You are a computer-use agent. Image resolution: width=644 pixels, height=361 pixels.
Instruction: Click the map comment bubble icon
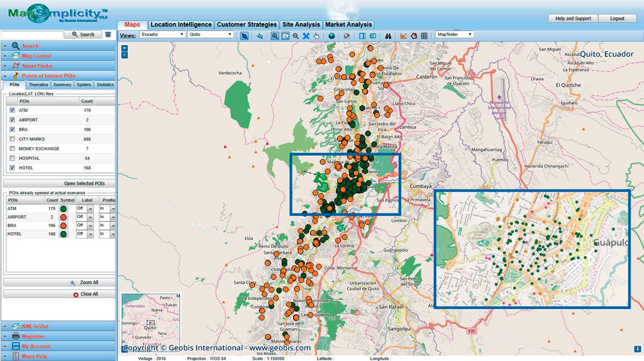372,35
